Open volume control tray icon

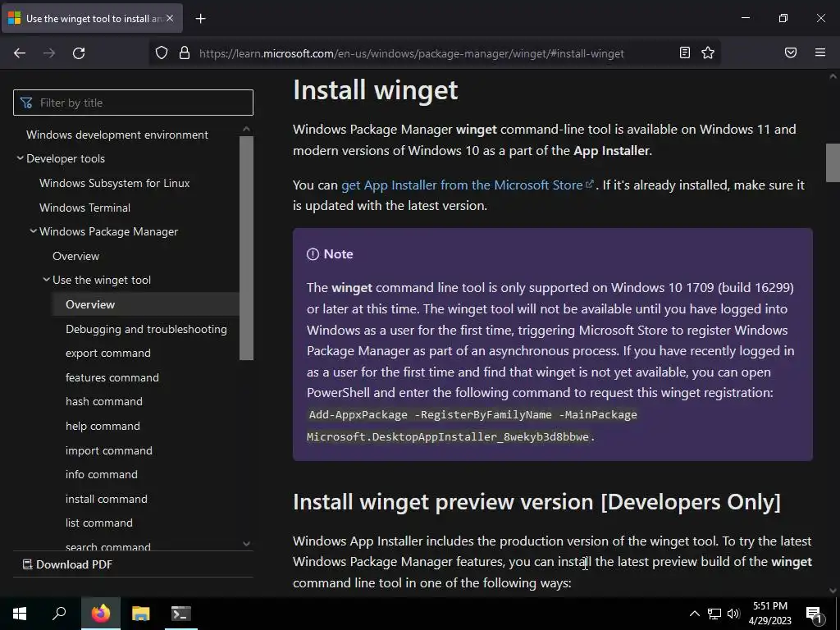click(x=733, y=614)
